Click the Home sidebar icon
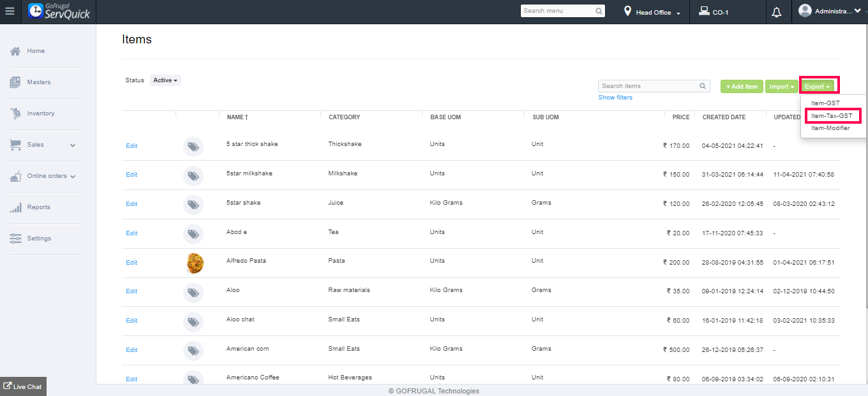Screen dimensions: 868x396 (x=15, y=51)
